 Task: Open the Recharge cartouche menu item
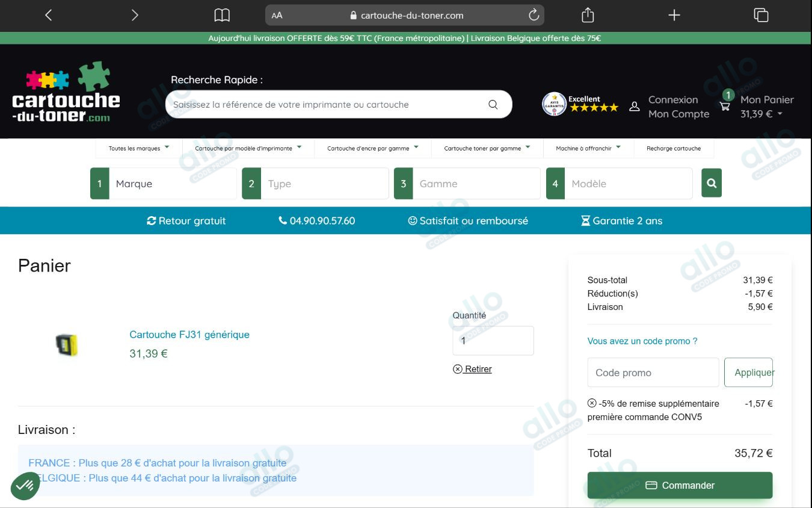tap(674, 148)
